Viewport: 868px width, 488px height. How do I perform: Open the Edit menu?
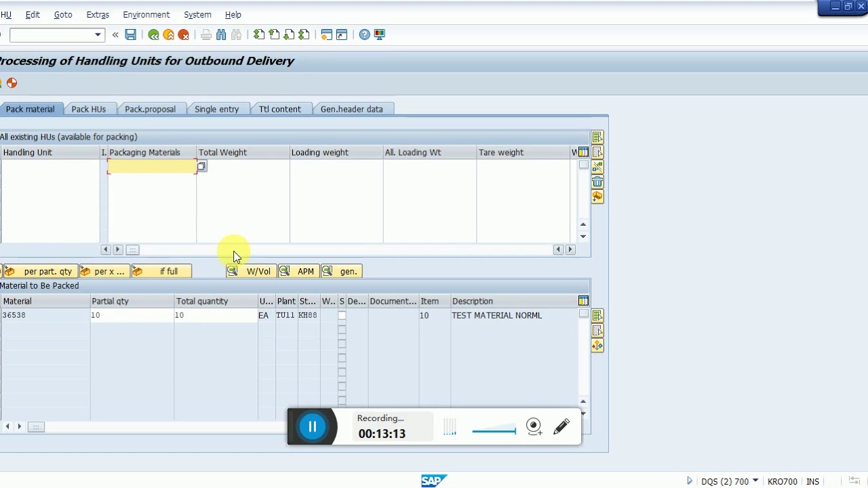coord(33,14)
